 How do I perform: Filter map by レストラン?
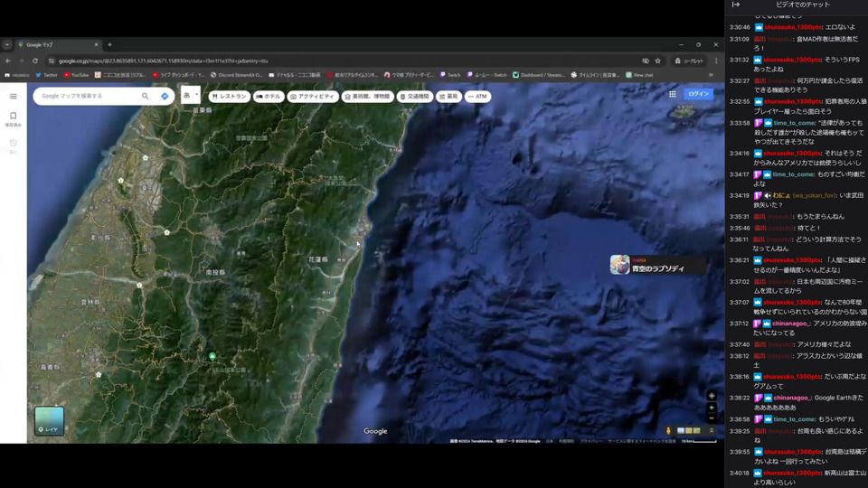[230, 97]
